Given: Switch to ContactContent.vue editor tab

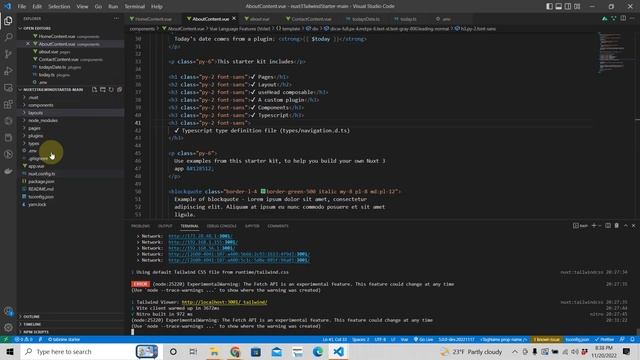Looking at the screenshot, I should [x=310, y=19].
